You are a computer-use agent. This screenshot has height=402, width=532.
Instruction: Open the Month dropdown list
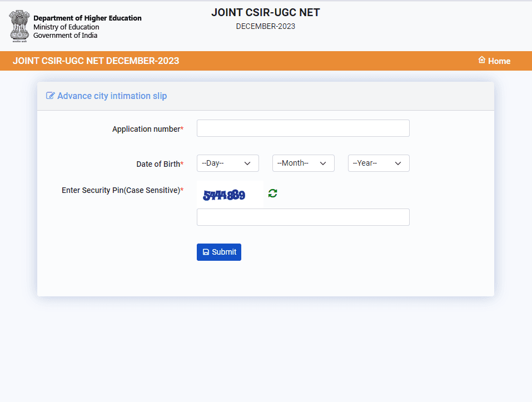(x=303, y=163)
